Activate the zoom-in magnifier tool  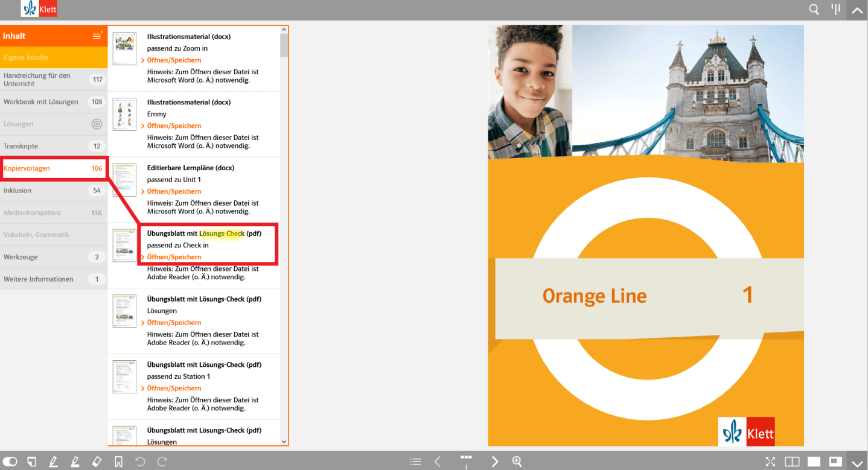[517, 462]
